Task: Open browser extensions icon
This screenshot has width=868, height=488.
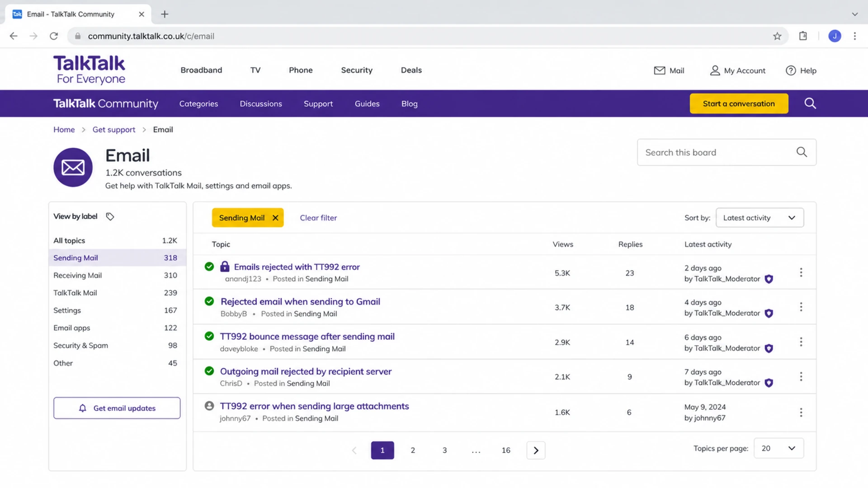Action: click(x=803, y=36)
